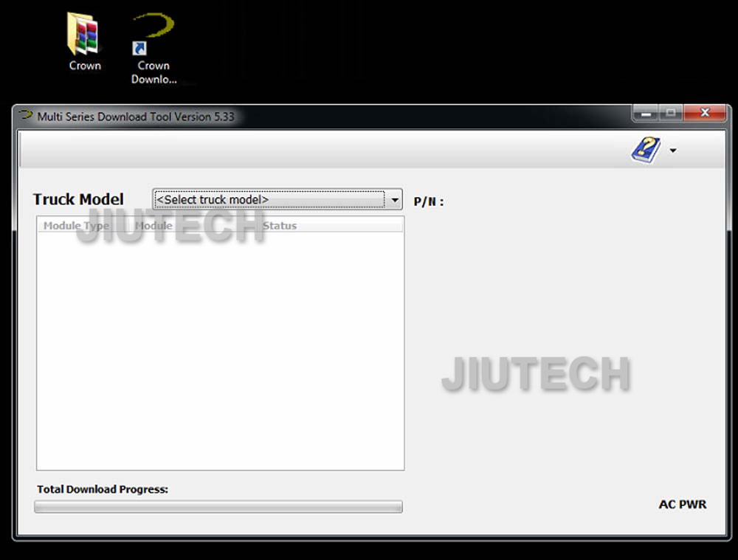Click the help book icon
Viewport: 738px width, 560px height.
pos(645,151)
